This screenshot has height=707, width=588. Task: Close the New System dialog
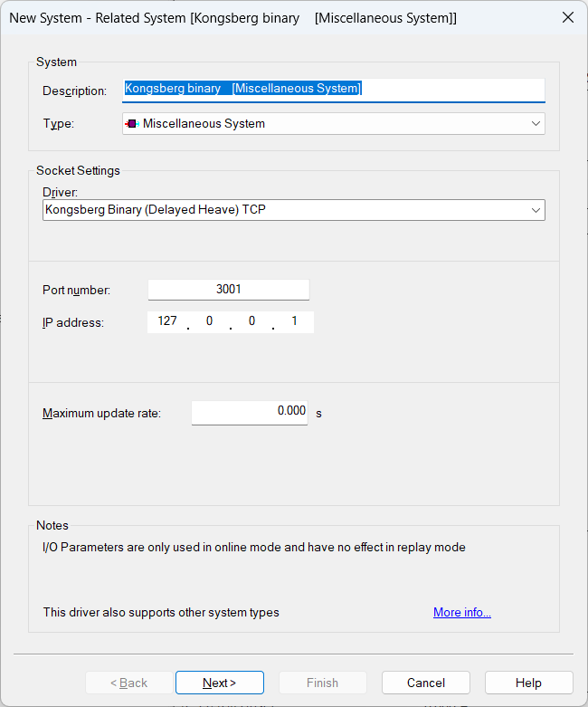pyautogui.click(x=568, y=17)
